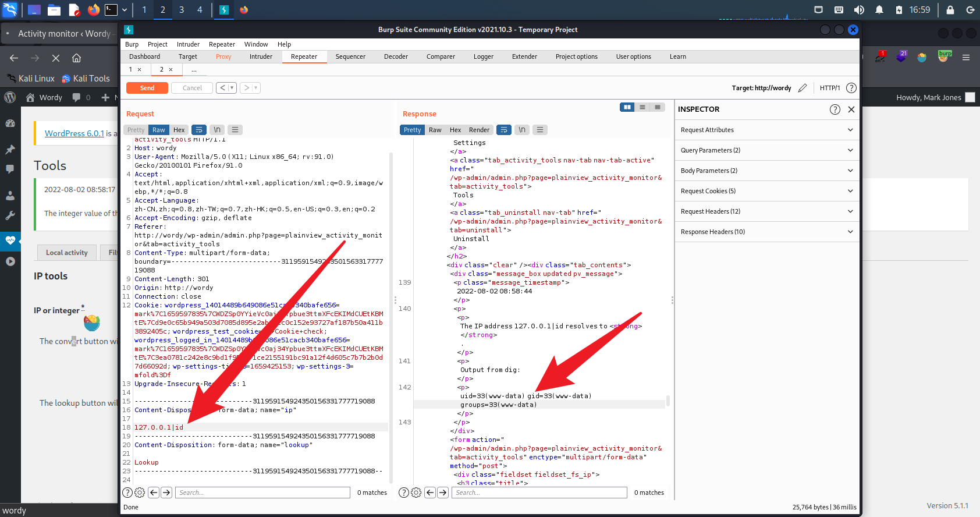Select side-by-side layout icon
Viewport: 980px width, 517px height.
pos(627,107)
